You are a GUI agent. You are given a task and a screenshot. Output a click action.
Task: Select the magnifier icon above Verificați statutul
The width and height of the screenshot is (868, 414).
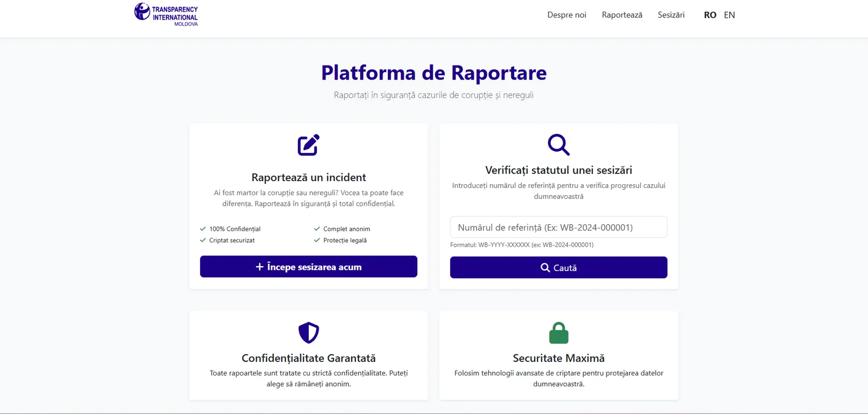[x=559, y=145]
